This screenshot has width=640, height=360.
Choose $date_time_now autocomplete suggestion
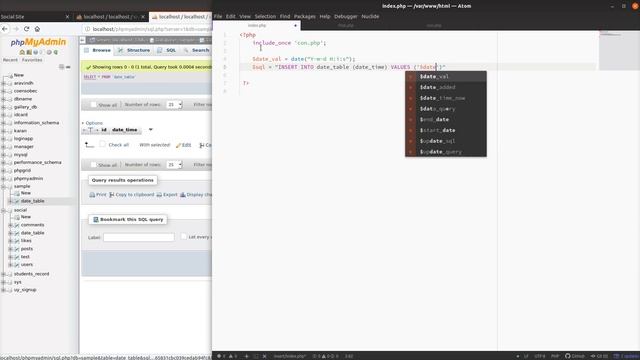(446, 98)
